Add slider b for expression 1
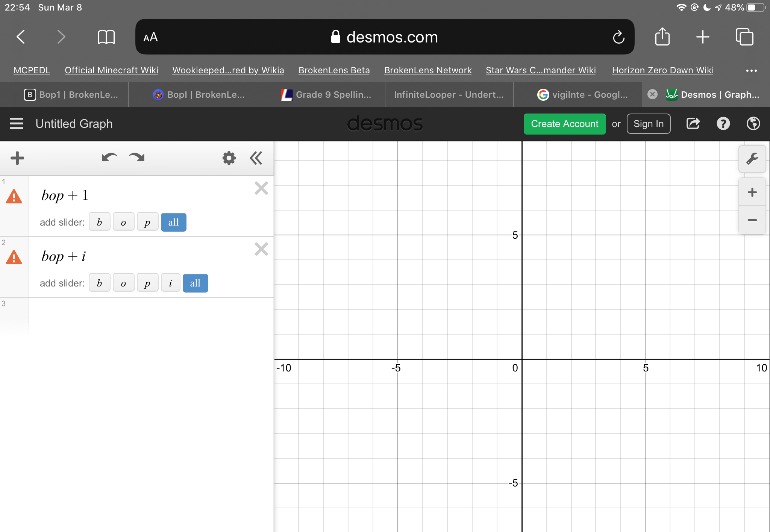Viewport: 770px width, 532px height. [100, 222]
